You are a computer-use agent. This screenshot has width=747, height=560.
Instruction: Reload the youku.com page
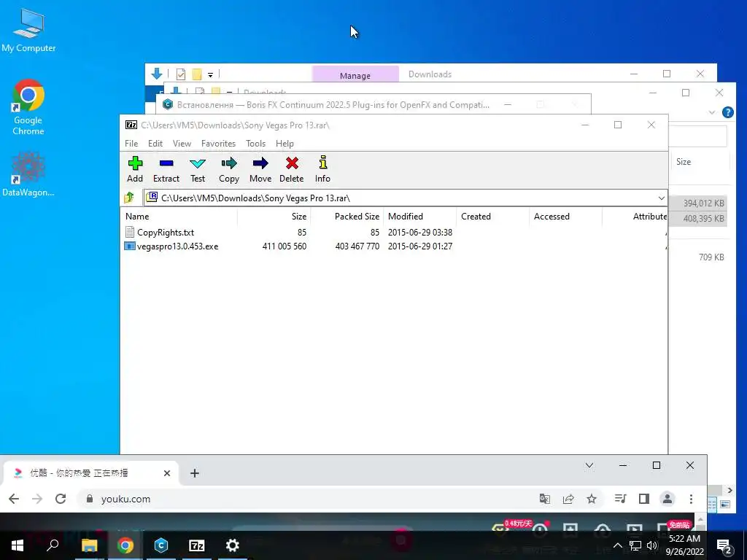(x=61, y=499)
